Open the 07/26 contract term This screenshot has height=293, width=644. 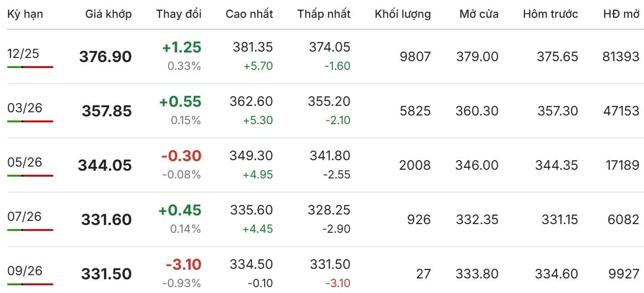[x=25, y=216]
